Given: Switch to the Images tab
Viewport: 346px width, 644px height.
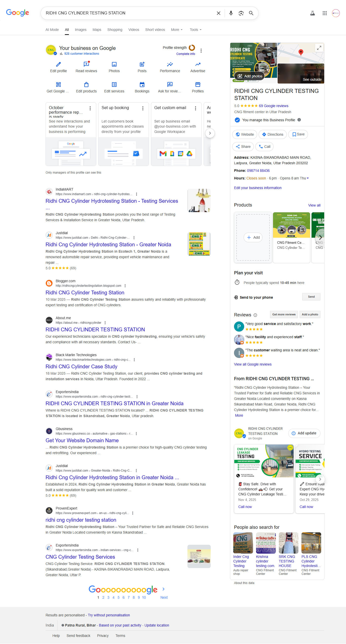Looking at the screenshot, I should [81, 30].
